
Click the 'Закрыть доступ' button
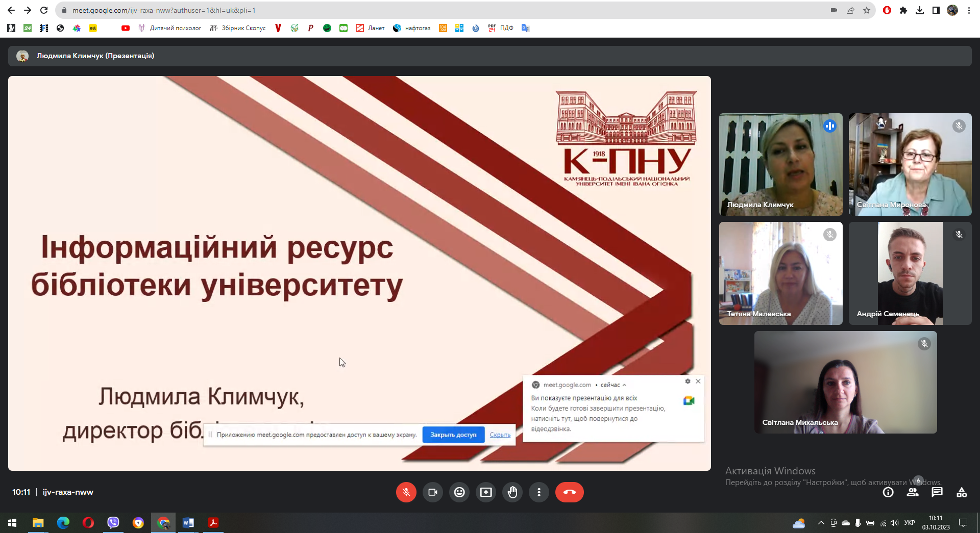pos(453,435)
